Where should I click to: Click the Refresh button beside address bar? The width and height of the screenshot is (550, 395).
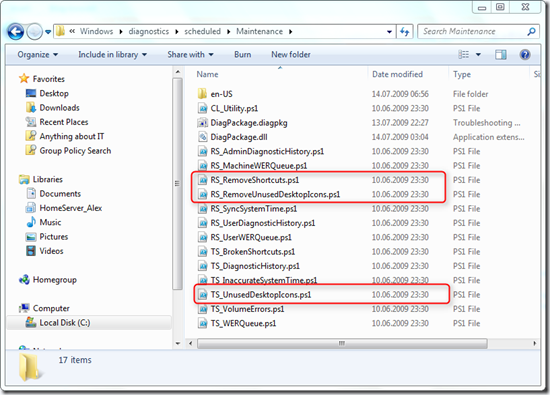[405, 32]
